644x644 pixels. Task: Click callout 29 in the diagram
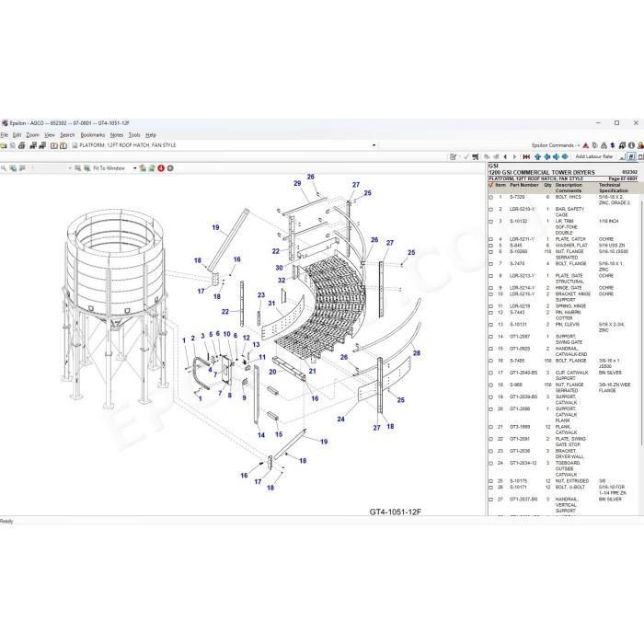[297, 183]
